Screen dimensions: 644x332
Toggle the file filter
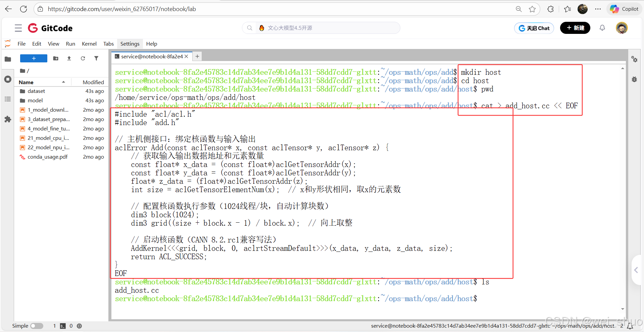[x=96, y=58]
